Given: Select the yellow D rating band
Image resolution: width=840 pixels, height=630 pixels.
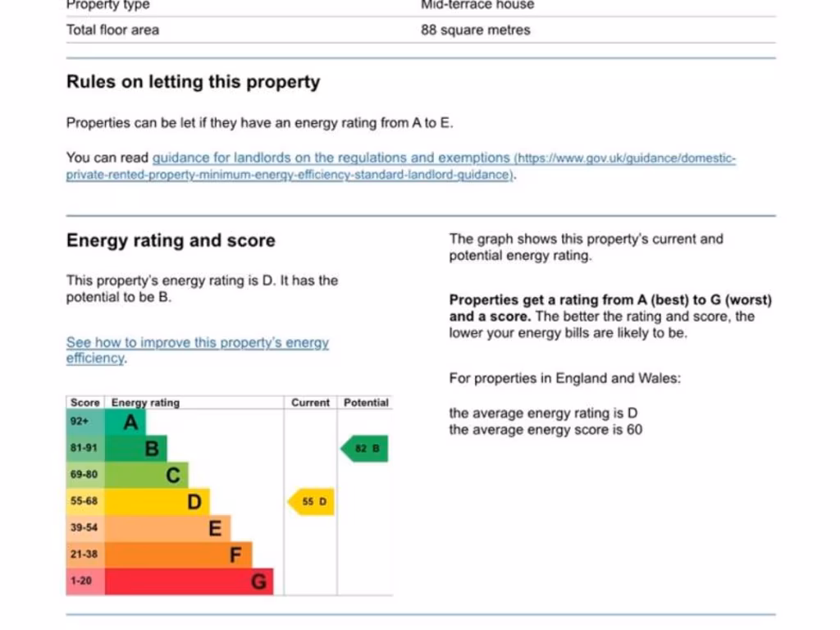Looking at the screenshot, I should click(x=158, y=501).
